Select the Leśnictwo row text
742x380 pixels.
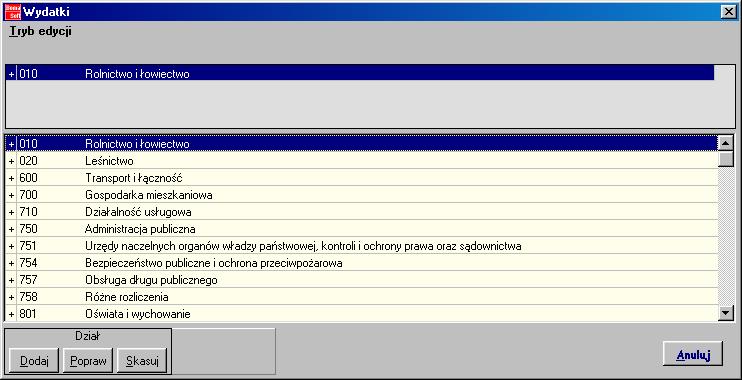pos(109,161)
